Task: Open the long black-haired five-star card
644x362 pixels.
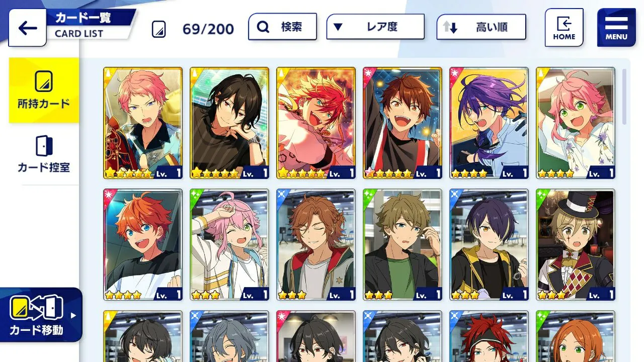Action: click(x=229, y=123)
